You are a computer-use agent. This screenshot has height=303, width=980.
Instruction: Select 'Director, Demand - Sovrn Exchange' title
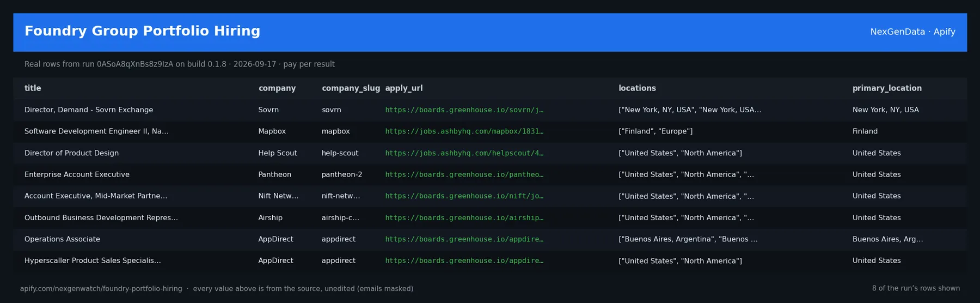click(x=89, y=110)
